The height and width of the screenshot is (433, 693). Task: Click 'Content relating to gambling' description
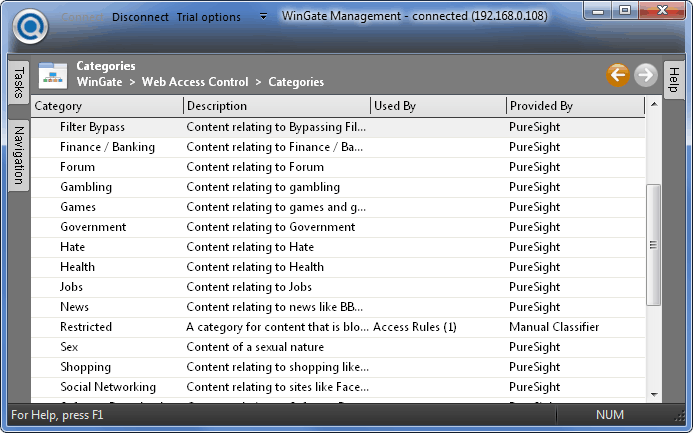263,187
